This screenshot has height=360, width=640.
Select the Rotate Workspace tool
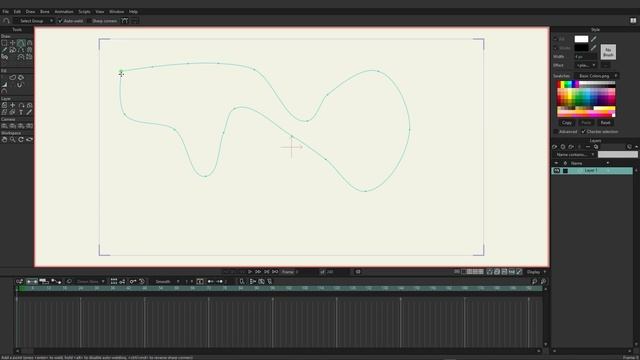21,140
